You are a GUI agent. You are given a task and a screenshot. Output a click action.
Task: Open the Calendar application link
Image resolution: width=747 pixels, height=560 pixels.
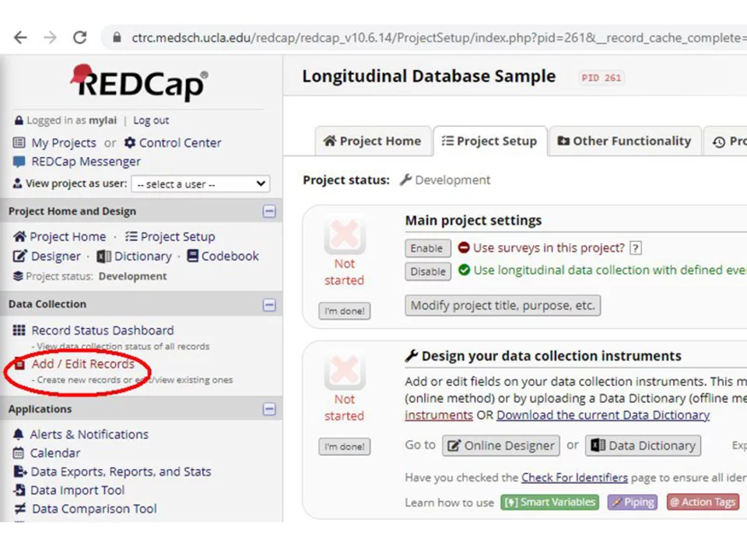55,453
